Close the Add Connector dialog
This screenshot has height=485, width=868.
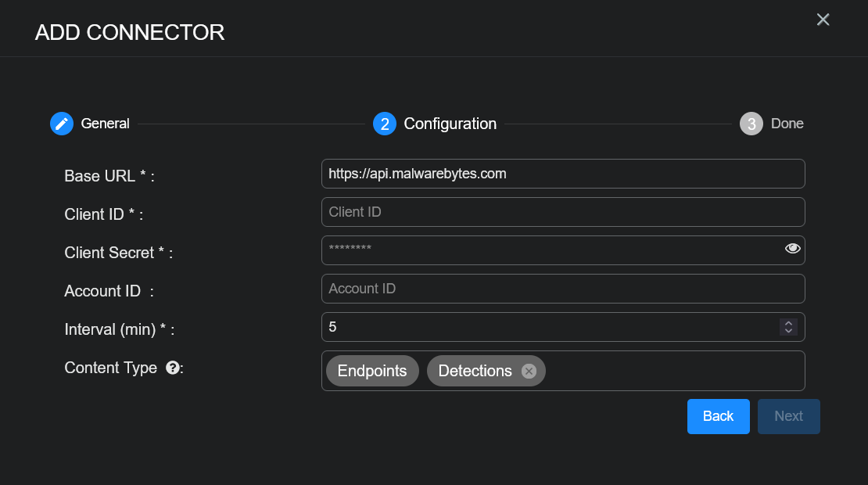[x=823, y=20]
